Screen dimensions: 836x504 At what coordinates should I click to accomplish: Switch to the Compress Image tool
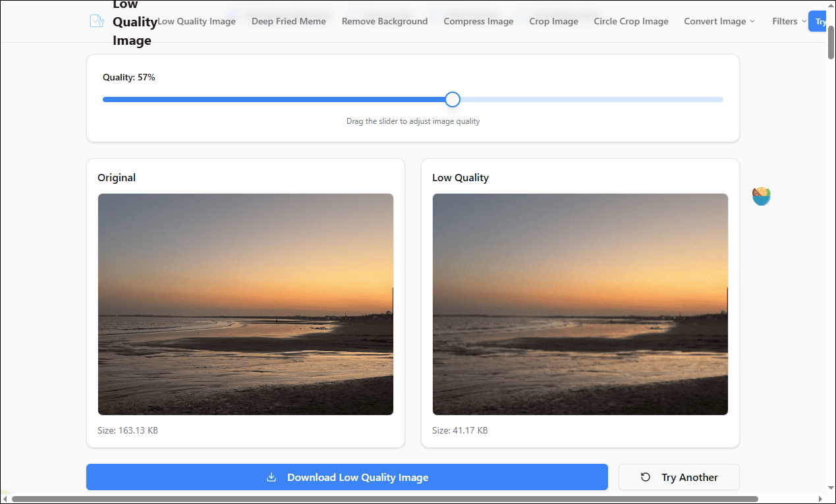tap(478, 21)
